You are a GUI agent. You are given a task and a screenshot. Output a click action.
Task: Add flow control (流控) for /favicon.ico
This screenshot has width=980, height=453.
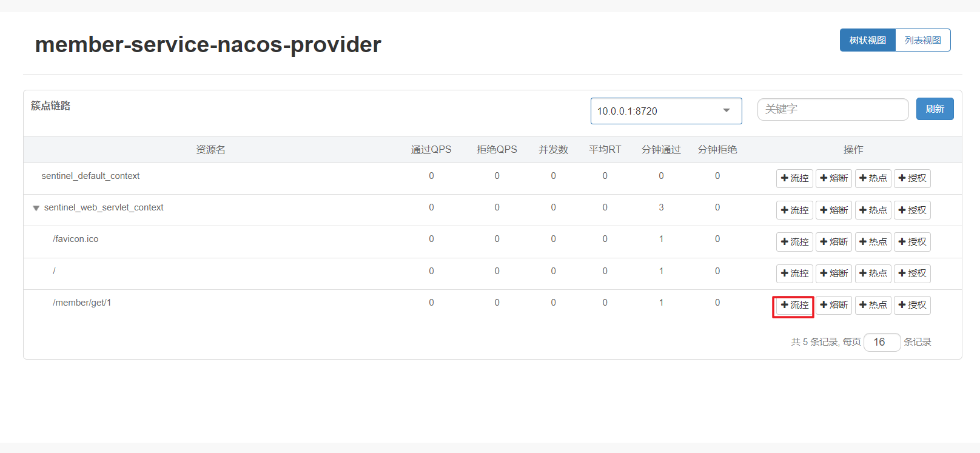(x=794, y=242)
